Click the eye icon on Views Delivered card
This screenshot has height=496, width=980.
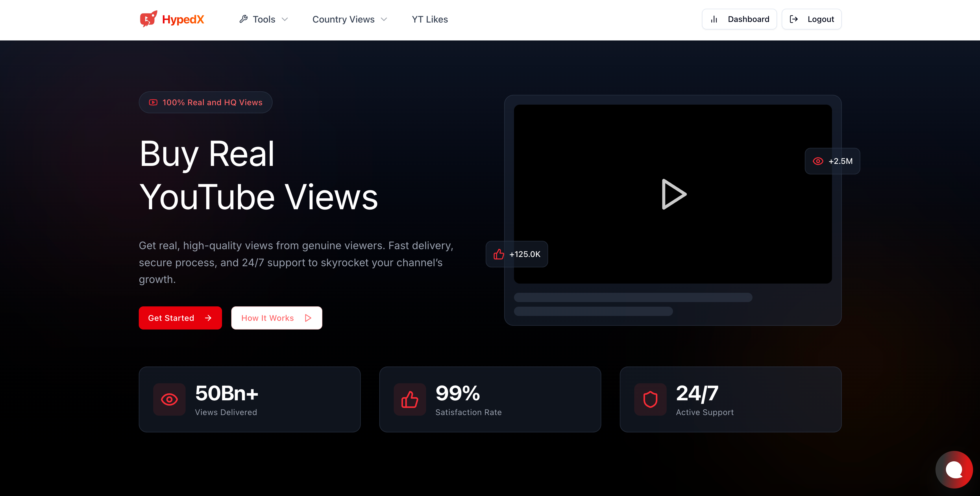[169, 399]
